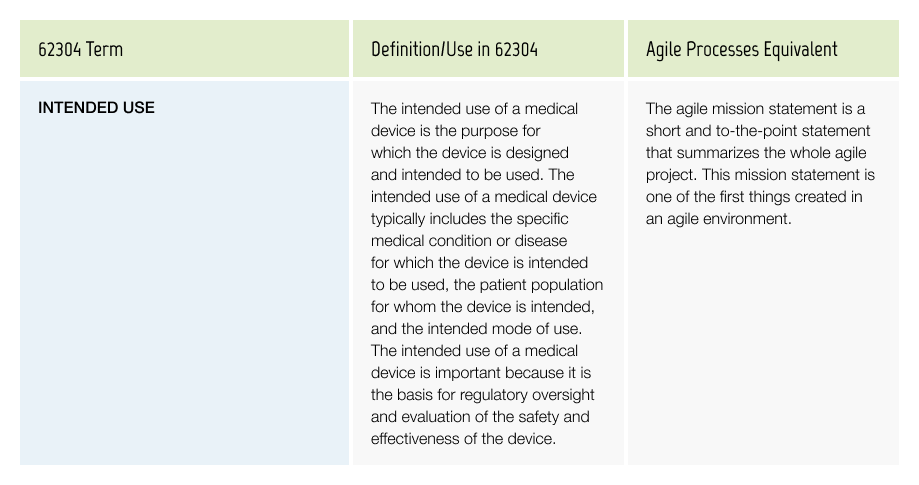Click the phrase "medical condition or disease"
This screenshot has width=919, height=485.
(x=469, y=241)
